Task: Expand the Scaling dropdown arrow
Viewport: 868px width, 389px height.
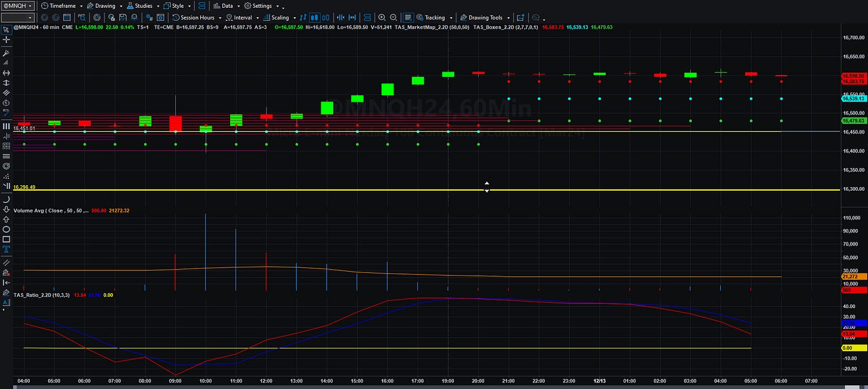Action: click(294, 18)
